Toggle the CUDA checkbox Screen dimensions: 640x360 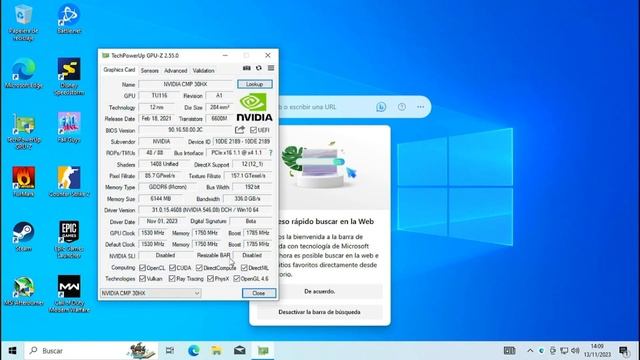(x=172, y=268)
